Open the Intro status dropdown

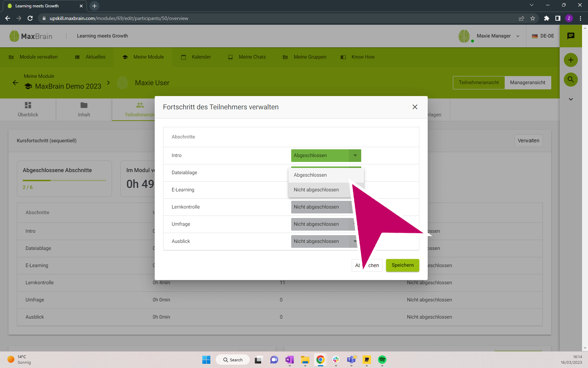326,155
